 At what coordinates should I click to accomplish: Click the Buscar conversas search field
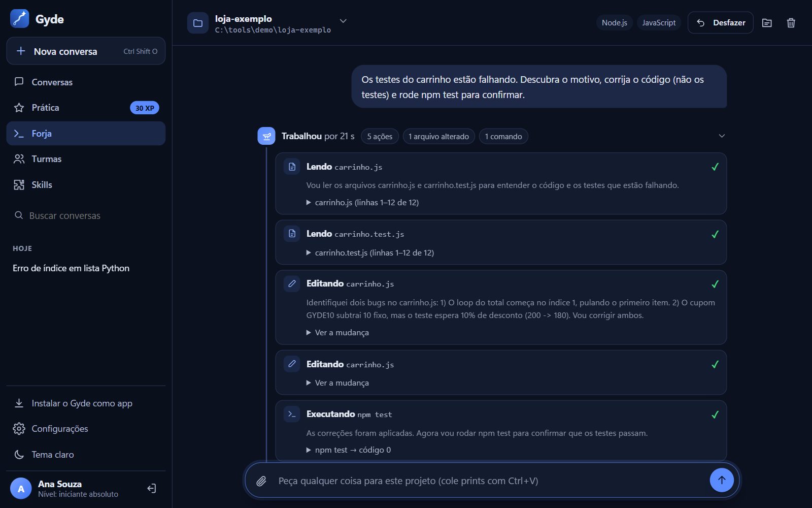86,215
